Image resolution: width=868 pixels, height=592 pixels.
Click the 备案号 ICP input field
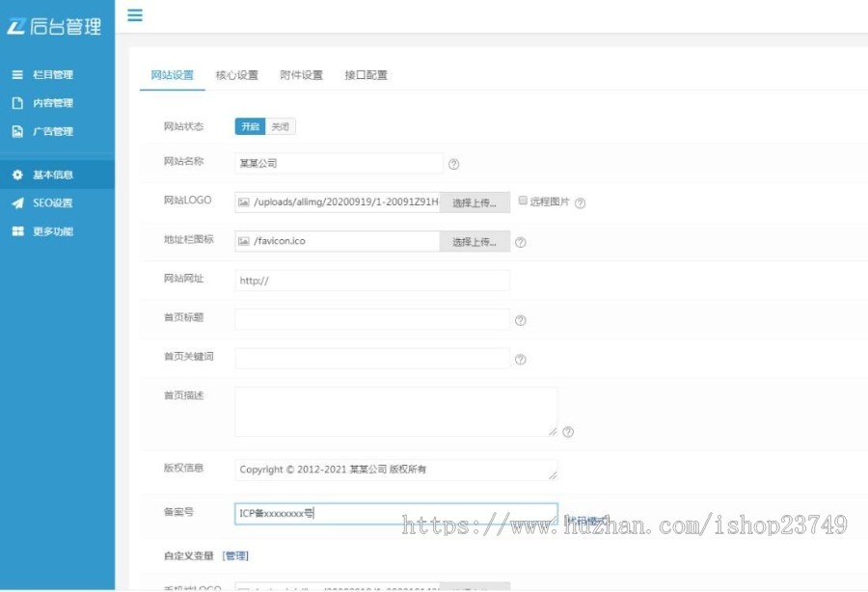[395, 514]
